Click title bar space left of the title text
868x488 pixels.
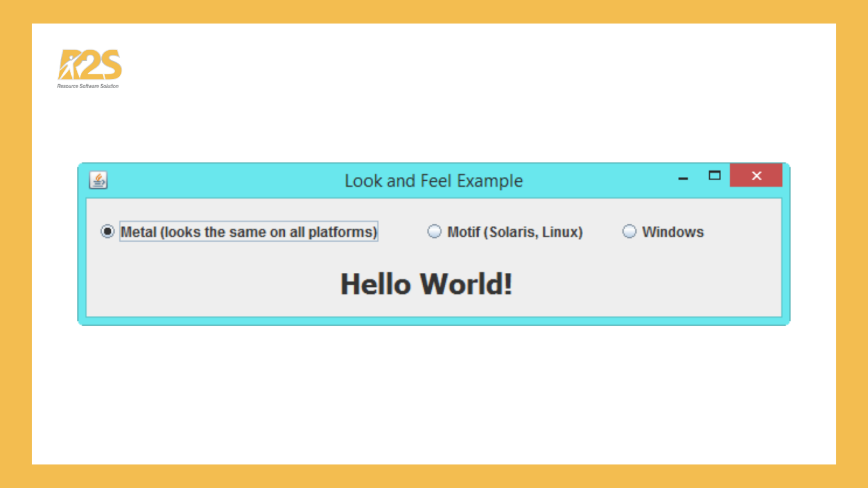226,181
